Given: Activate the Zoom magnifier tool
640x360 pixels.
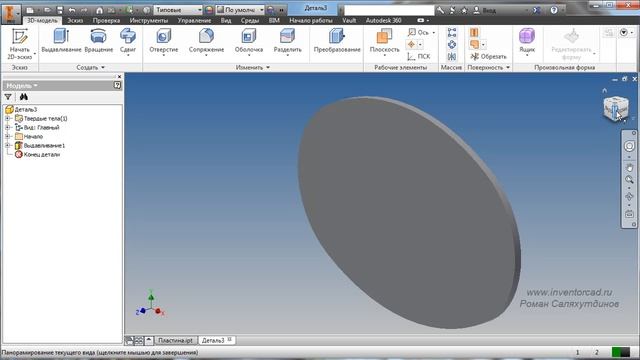Looking at the screenshot, I should coord(629,179).
